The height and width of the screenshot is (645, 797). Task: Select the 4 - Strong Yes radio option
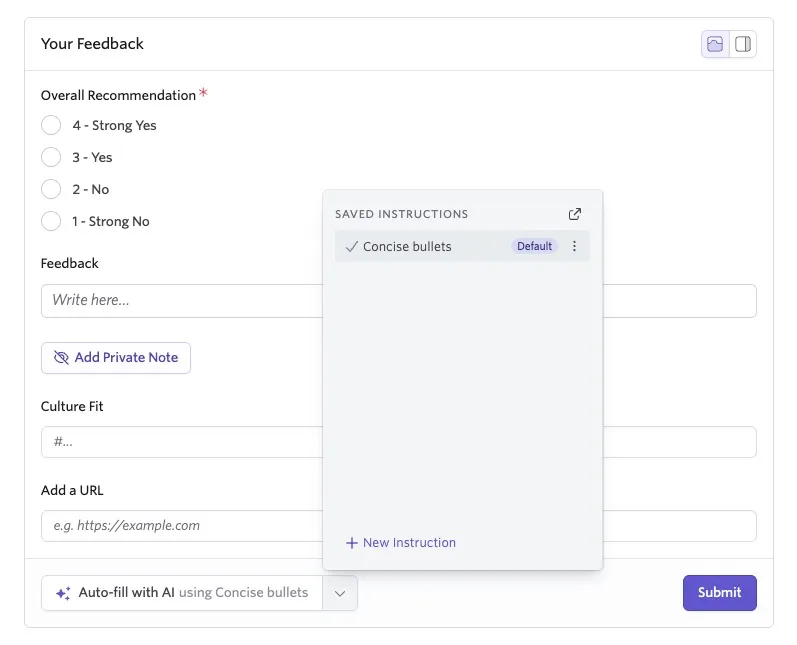(51, 125)
